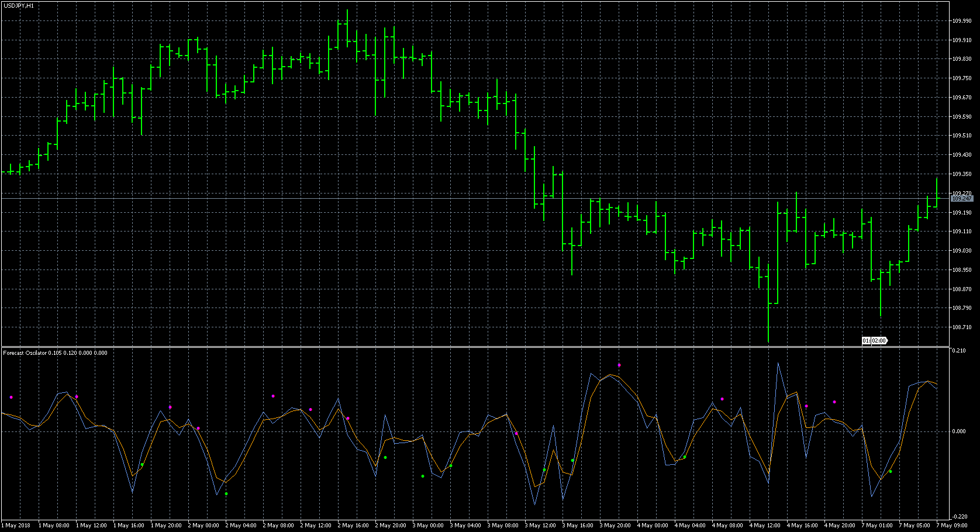The height and width of the screenshot is (532, 980).
Task: Click the '7 May 09:00' time label
Action: [952, 526]
